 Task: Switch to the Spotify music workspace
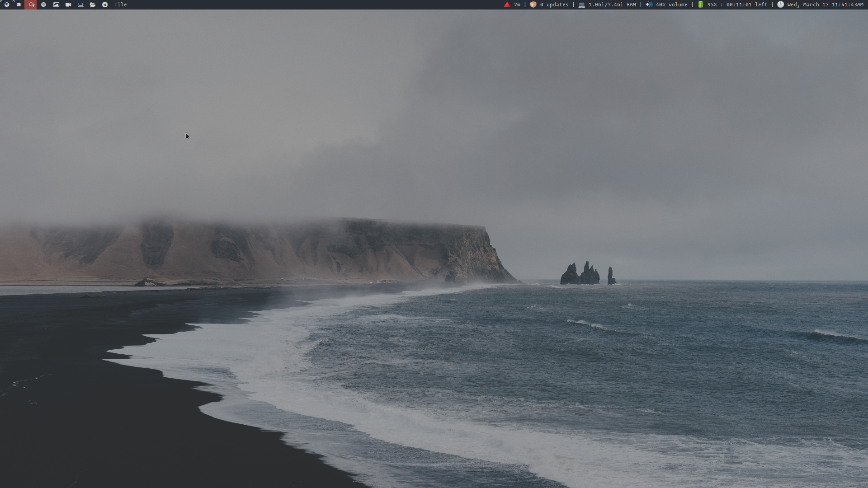pyautogui.click(x=43, y=5)
